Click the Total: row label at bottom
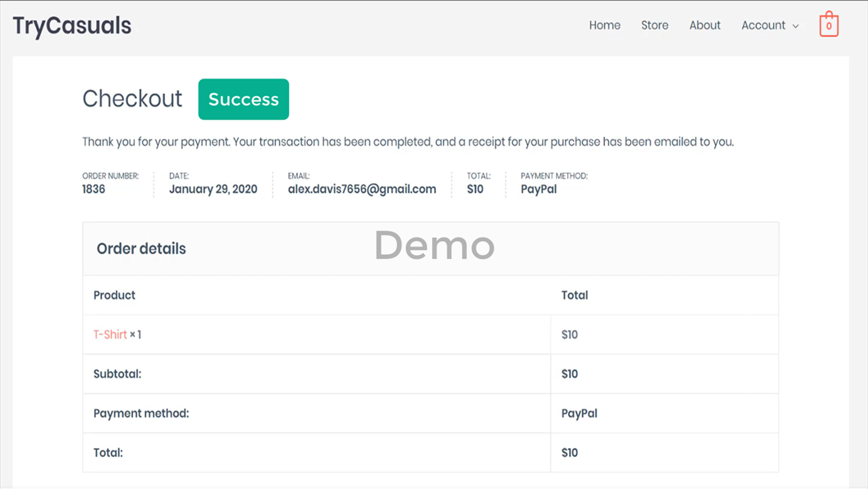 click(108, 453)
